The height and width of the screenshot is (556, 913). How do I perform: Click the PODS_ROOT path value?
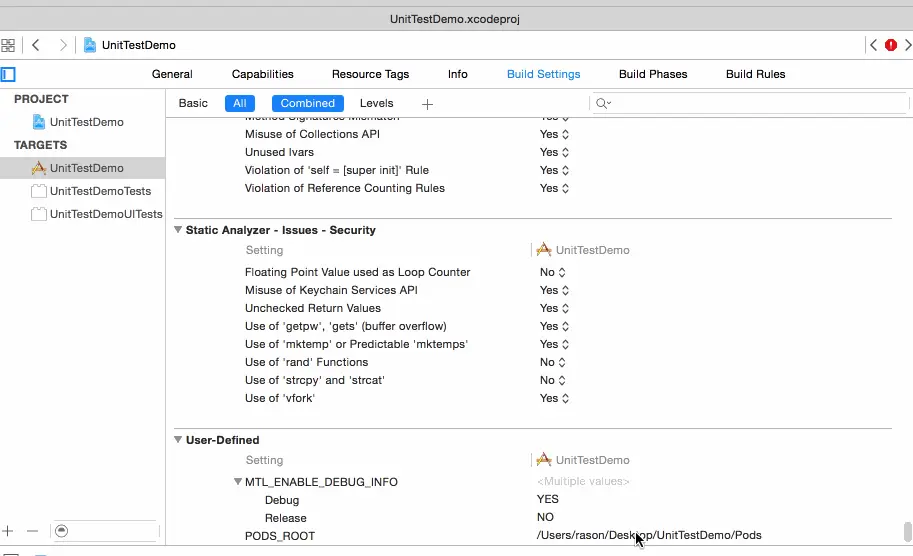click(x=649, y=535)
